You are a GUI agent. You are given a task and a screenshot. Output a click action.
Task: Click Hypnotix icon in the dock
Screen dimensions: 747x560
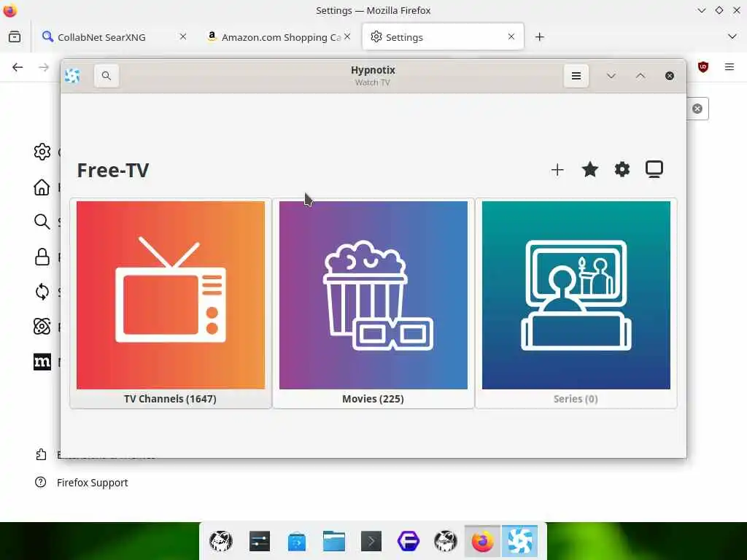(519, 542)
